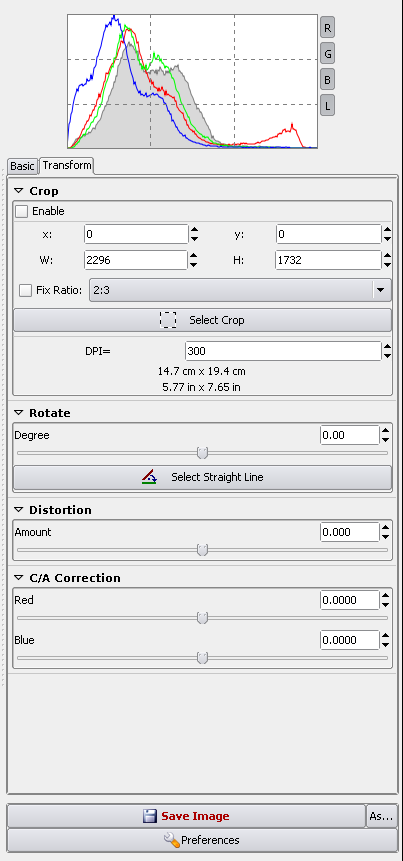Viewport: 403px width, 861px height.
Task: Toggle the red channel R histogram button
Action: click(327, 27)
